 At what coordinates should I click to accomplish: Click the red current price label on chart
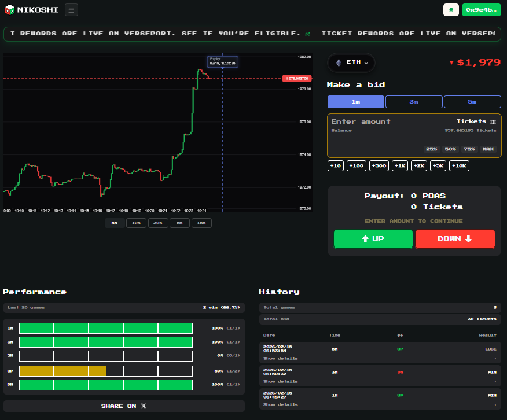click(297, 79)
